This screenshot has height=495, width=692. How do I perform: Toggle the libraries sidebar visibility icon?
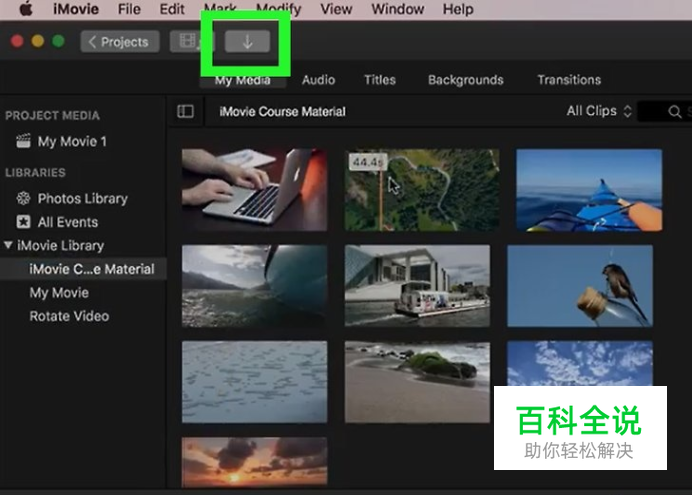(x=185, y=112)
